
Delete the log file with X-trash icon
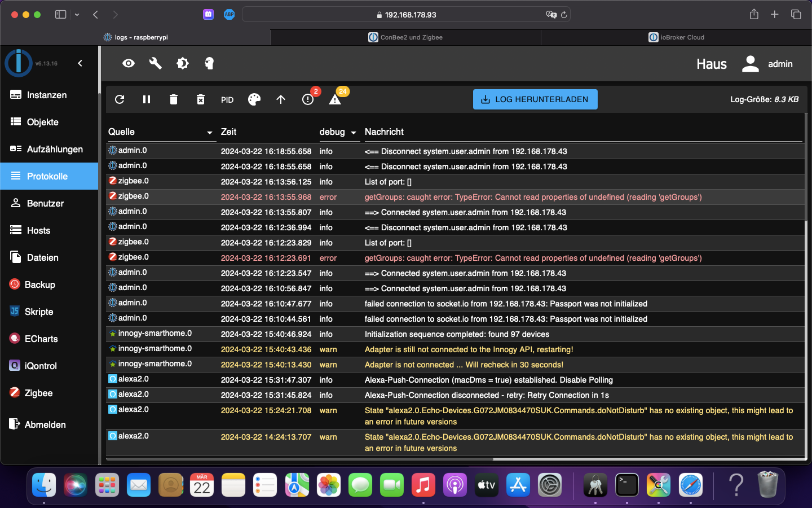(201, 99)
